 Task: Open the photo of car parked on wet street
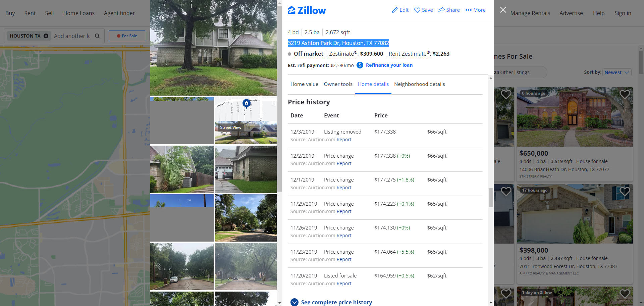pyautogui.click(x=182, y=266)
